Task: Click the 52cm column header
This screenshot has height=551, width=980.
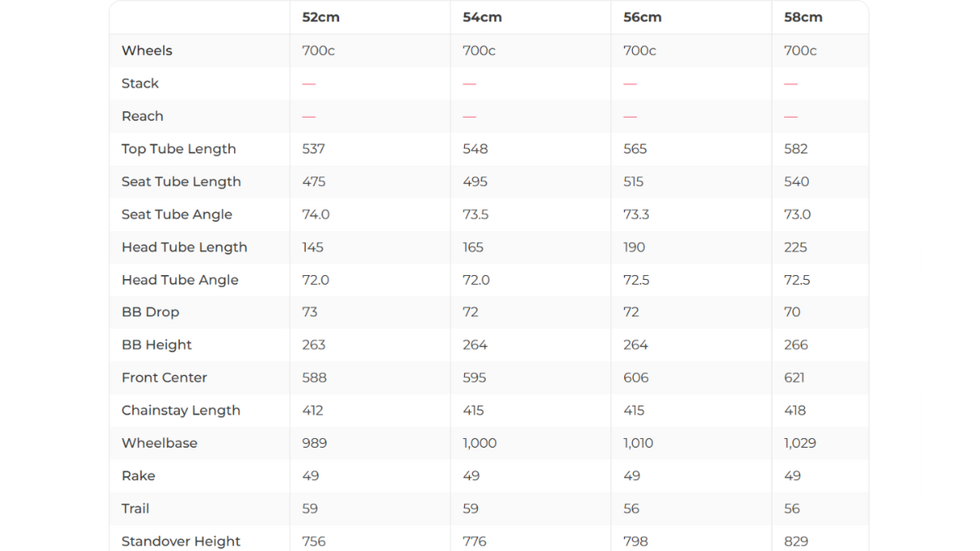Action: pos(320,17)
